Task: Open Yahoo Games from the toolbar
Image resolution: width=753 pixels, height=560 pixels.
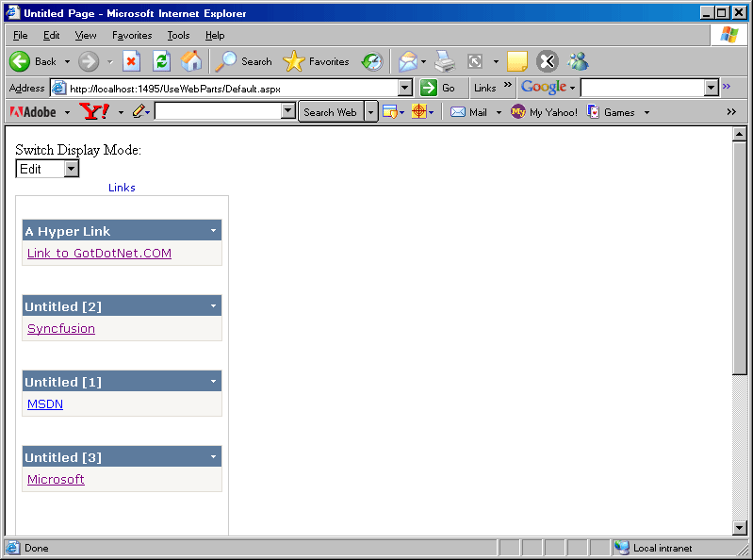Action: (x=611, y=112)
